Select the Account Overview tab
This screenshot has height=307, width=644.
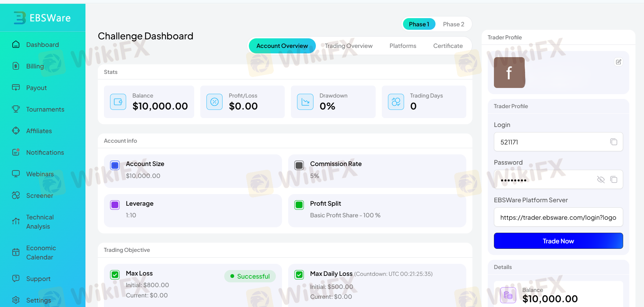pos(282,46)
